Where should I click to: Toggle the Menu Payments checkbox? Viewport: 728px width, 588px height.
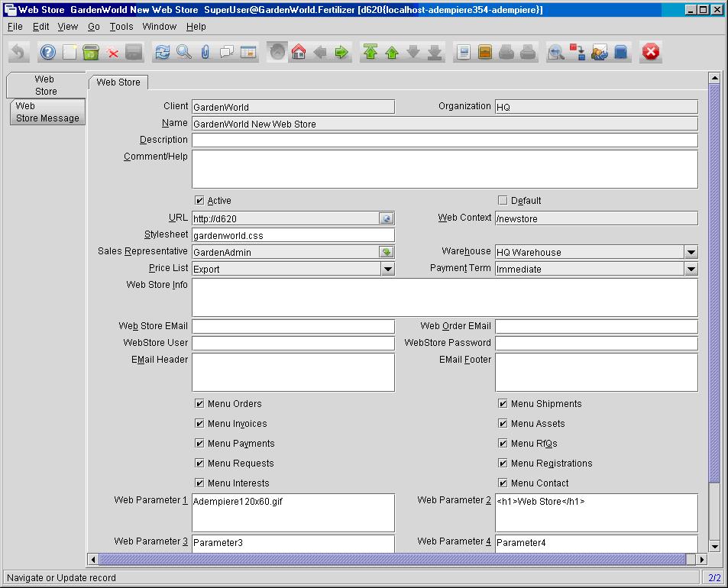(199, 444)
